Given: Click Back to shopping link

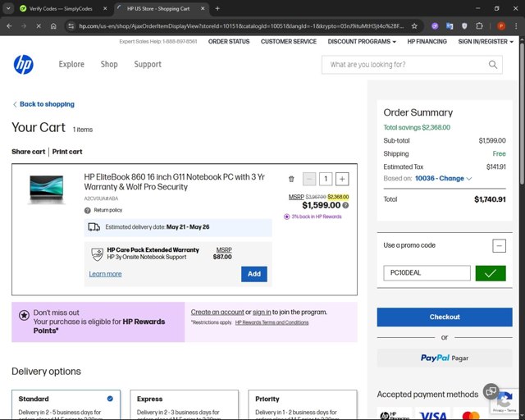Looking at the screenshot, I should click(43, 104).
